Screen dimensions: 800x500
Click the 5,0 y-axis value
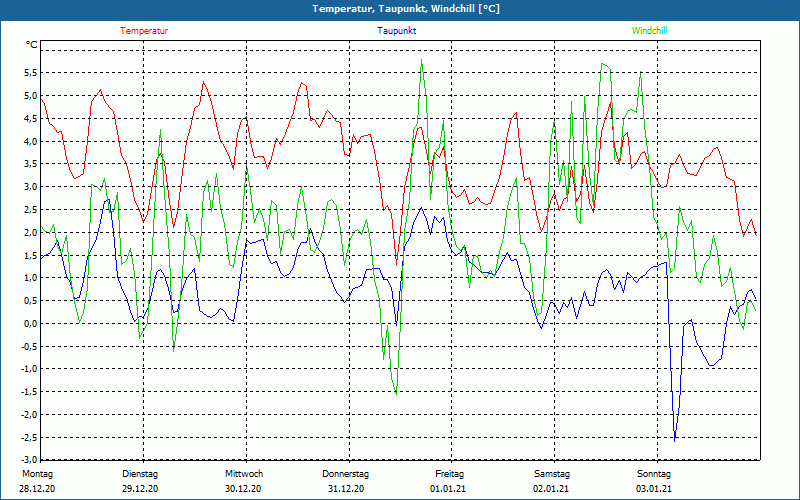[30, 95]
